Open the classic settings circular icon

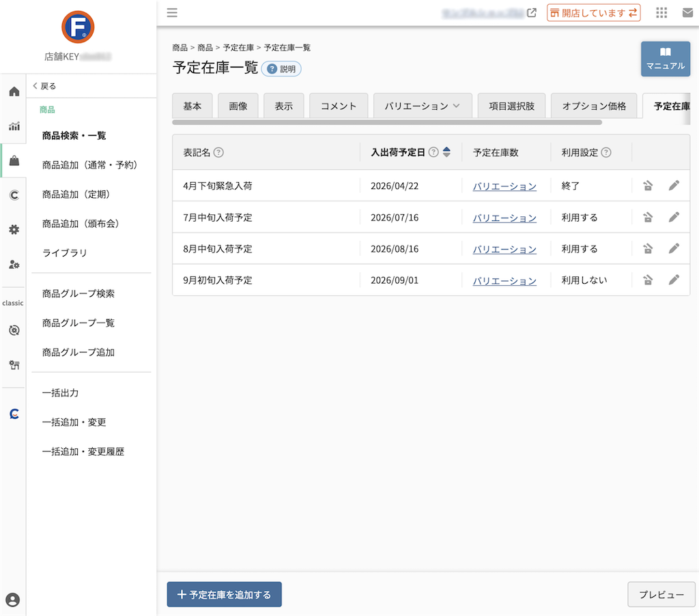pos(14,330)
